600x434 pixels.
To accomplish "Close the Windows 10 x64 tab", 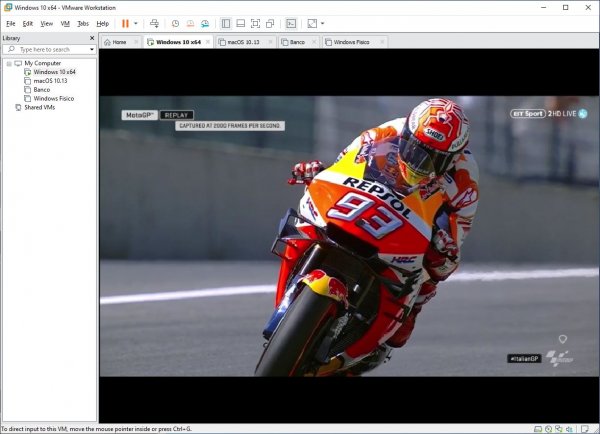I will pos(208,42).
